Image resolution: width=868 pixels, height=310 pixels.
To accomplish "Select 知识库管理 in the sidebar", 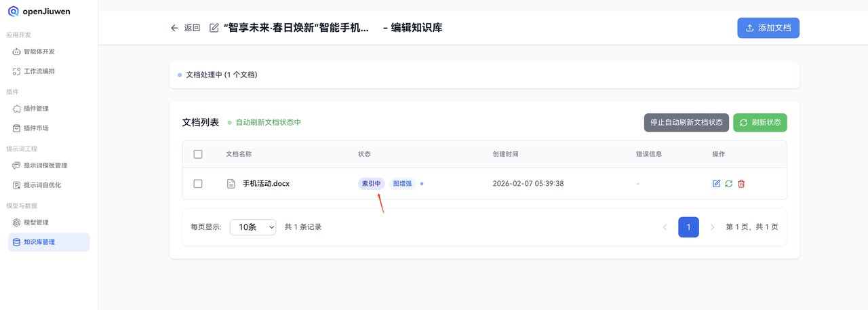I will pyautogui.click(x=49, y=242).
